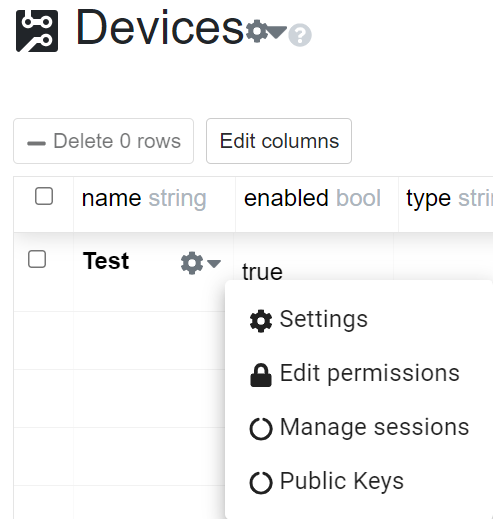Click the circle icon beside Manage sessions

(261, 429)
